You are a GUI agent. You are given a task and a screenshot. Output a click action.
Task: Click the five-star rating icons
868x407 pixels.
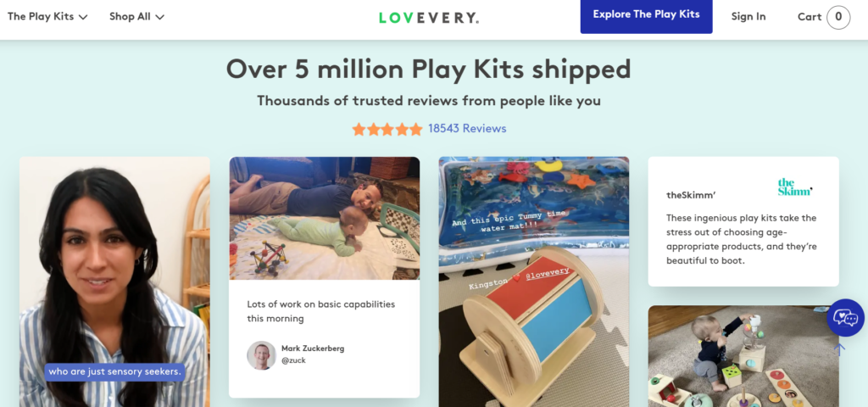click(387, 129)
